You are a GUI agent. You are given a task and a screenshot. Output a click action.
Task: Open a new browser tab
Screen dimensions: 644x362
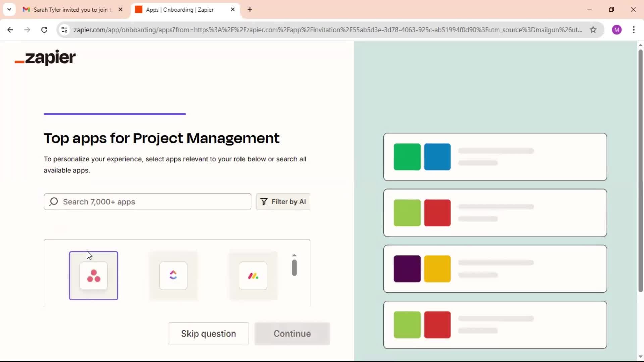point(250,9)
